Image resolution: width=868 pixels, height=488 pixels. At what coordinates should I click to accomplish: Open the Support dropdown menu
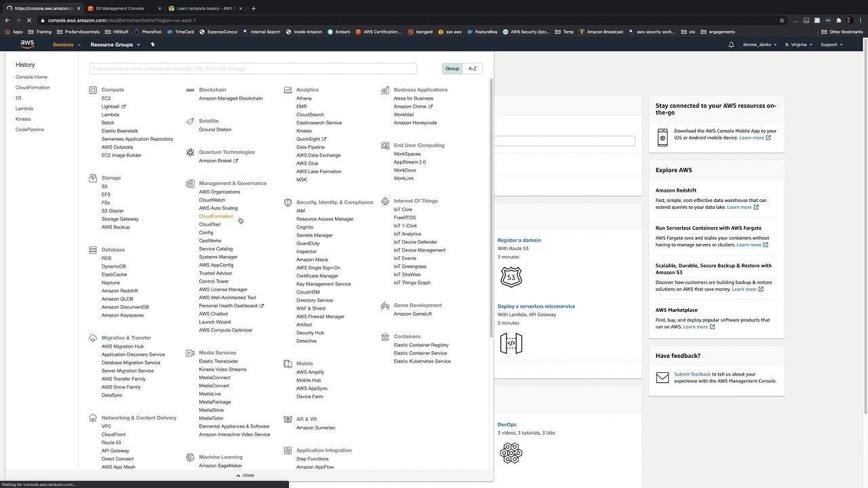pos(831,45)
